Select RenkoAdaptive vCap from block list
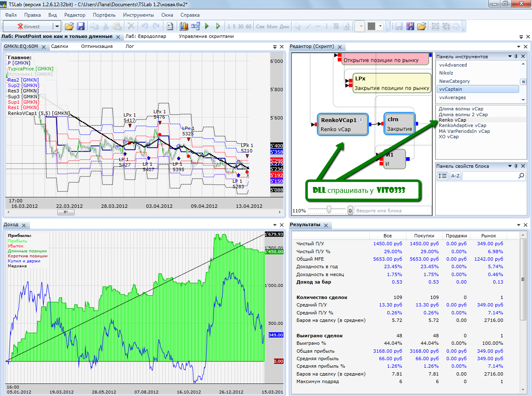The image size is (532, 396). [x=462, y=125]
